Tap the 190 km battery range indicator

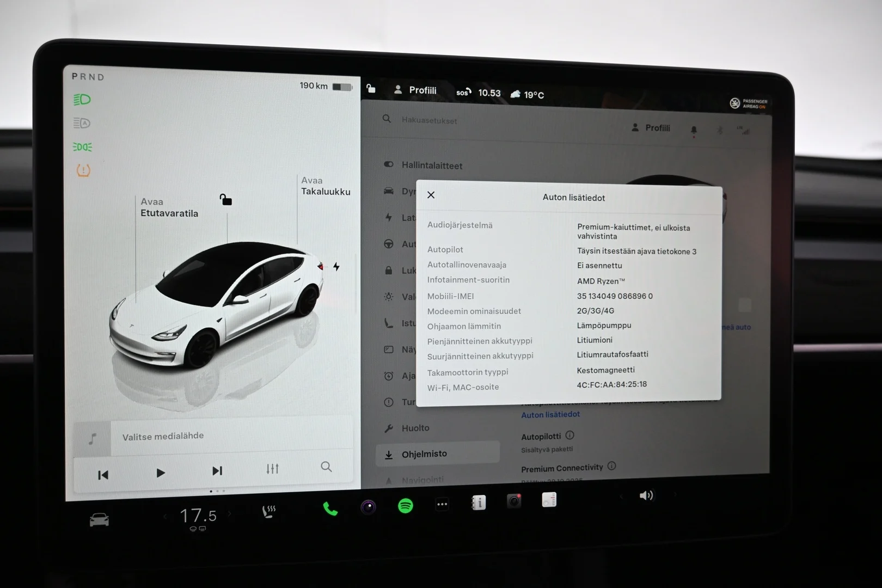(326, 86)
